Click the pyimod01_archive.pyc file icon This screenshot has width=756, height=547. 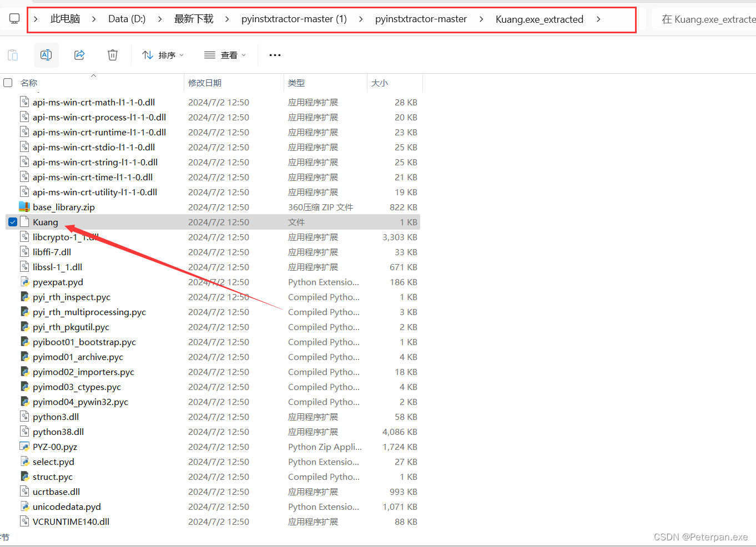24,357
